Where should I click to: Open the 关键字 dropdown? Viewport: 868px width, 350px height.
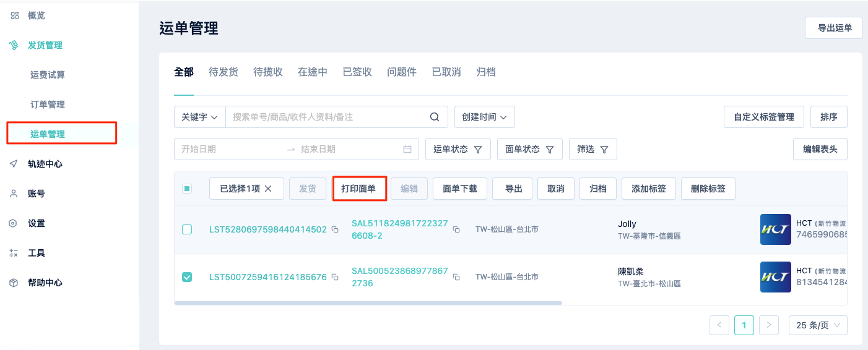pyautogui.click(x=200, y=117)
